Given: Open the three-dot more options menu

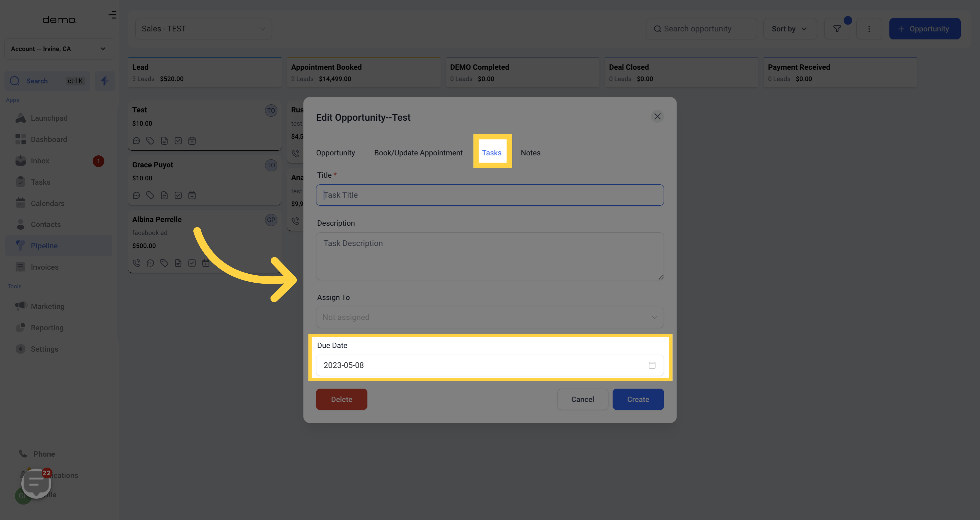Looking at the screenshot, I should (x=869, y=29).
